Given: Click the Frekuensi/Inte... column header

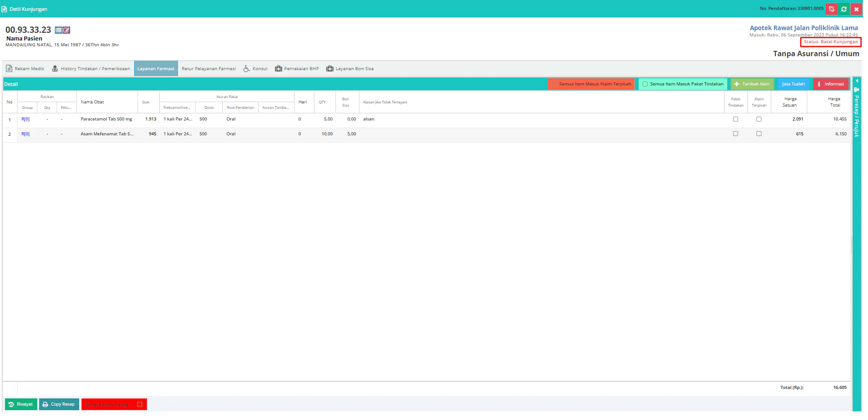Looking at the screenshot, I should tap(177, 107).
